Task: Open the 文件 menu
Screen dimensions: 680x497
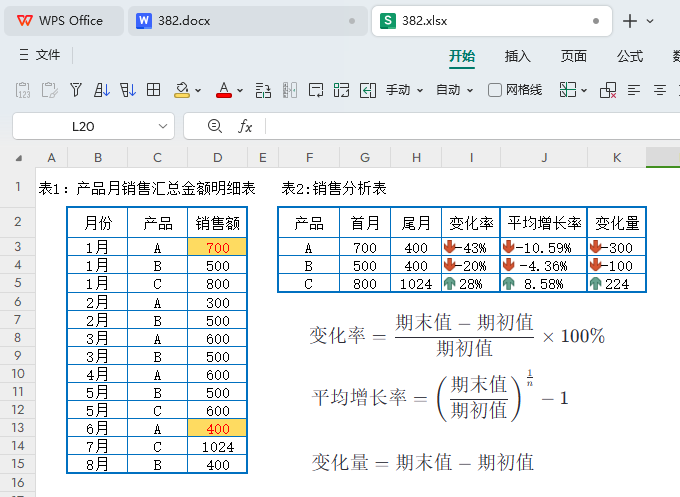Action: point(39,55)
